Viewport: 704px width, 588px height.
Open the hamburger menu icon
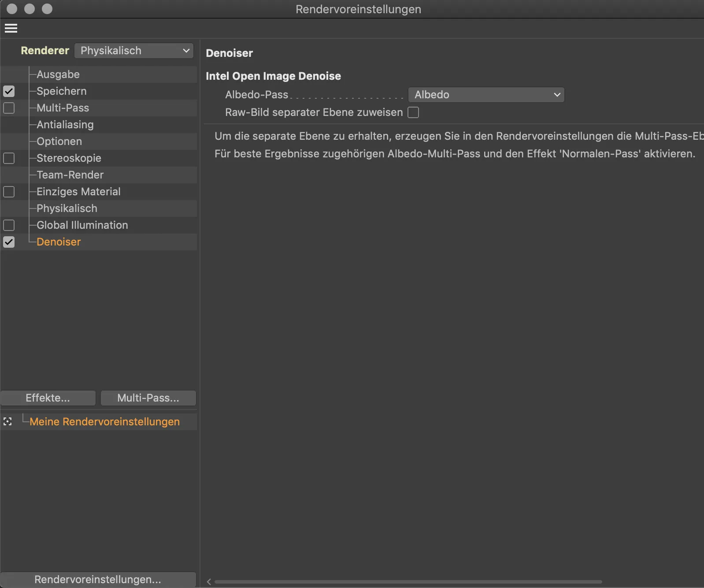[11, 29]
